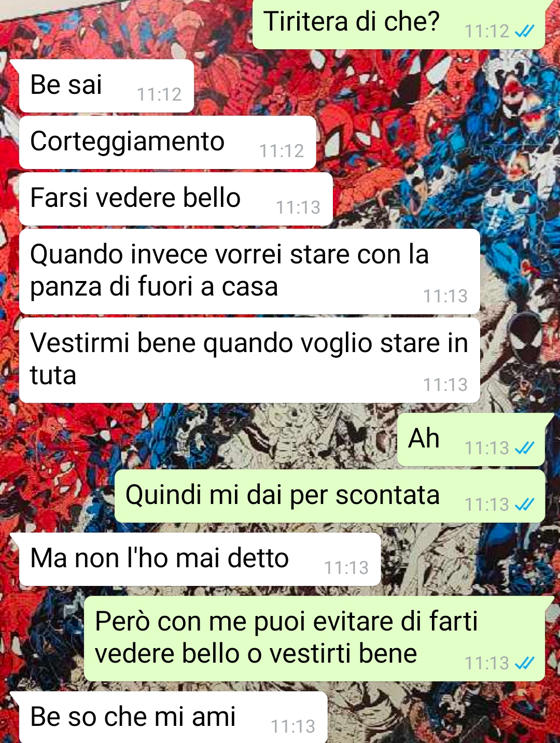Select the 'Be sai' message

(106, 86)
